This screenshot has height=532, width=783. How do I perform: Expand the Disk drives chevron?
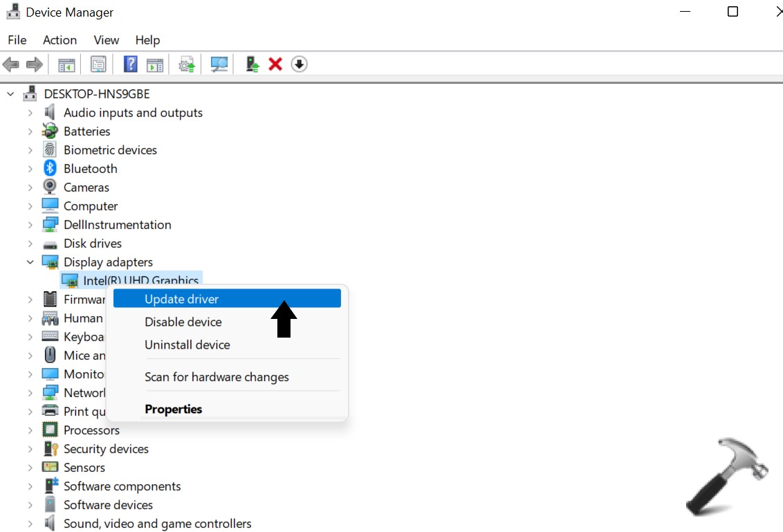[30, 244]
